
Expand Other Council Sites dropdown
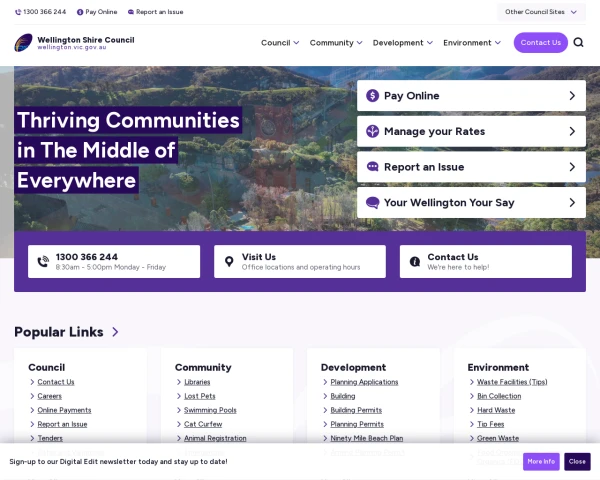click(541, 12)
